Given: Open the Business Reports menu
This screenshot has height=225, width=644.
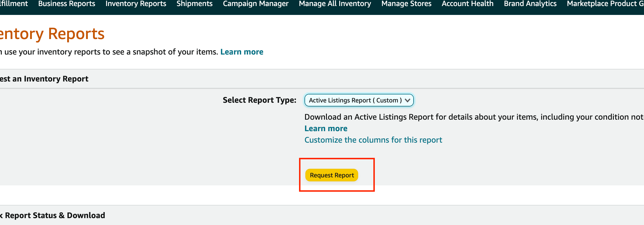Looking at the screenshot, I should pos(67,4).
